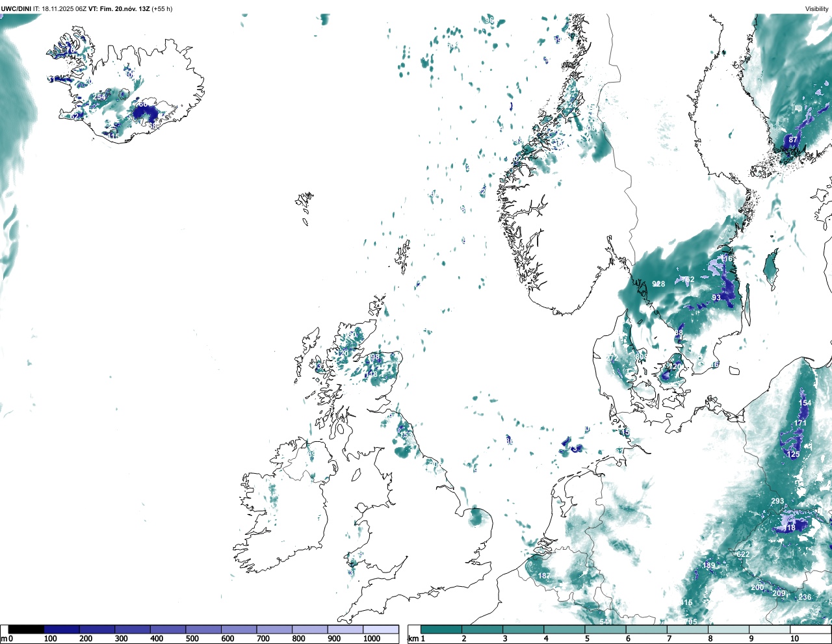The width and height of the screenshot is (832, 644).
Task: Click the 9–10 km palest legend swatch
Action: [769, 629]
